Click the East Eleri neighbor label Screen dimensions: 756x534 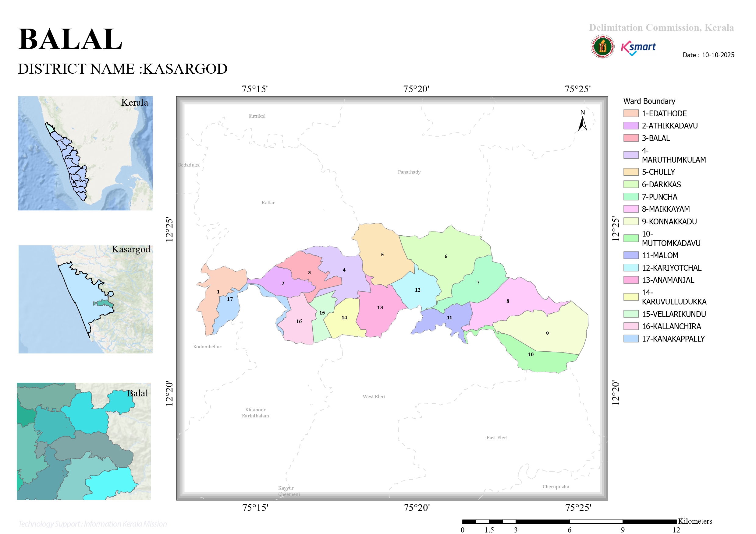pyautogui.click(x=497, y=437)
